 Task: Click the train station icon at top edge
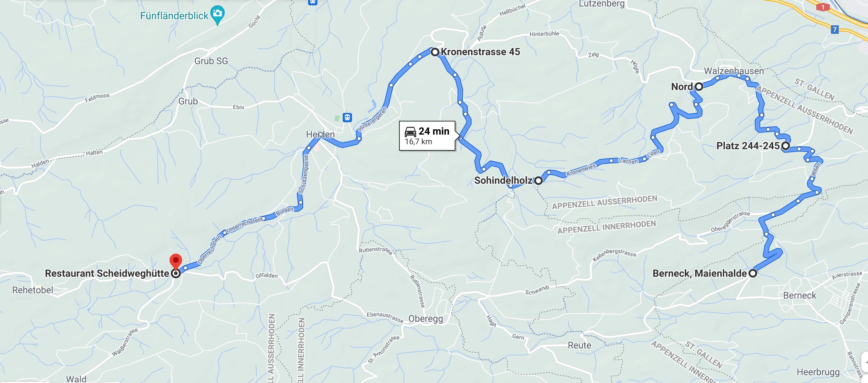coord(312,2)
